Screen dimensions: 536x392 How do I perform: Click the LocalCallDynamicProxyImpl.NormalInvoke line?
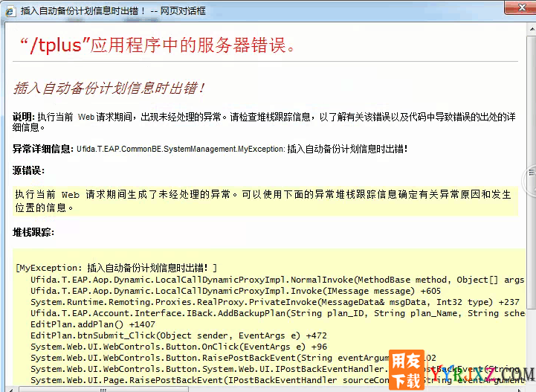[x=277, y=280]
